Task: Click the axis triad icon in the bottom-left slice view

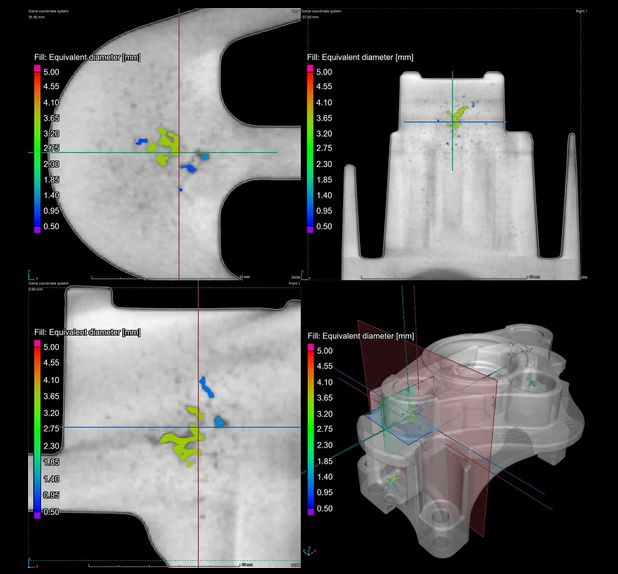Action: tap(32, 557)
